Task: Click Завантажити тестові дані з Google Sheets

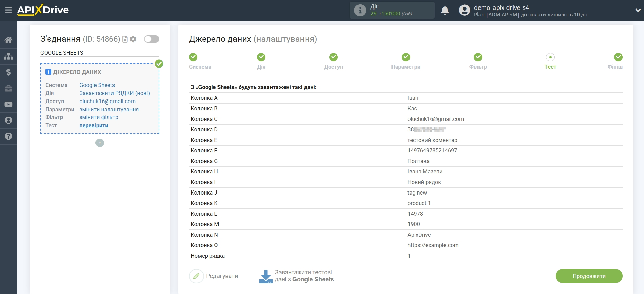Action: click(x=304, y=276)
